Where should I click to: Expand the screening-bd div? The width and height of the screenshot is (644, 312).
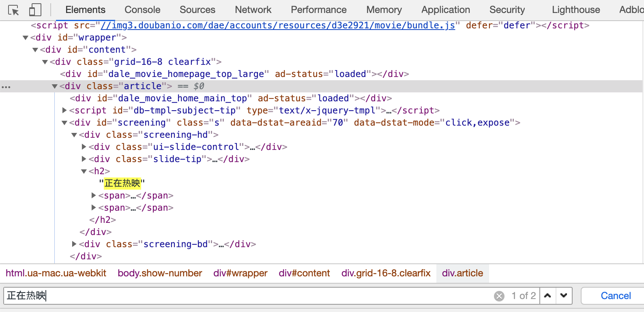(74, 244)
